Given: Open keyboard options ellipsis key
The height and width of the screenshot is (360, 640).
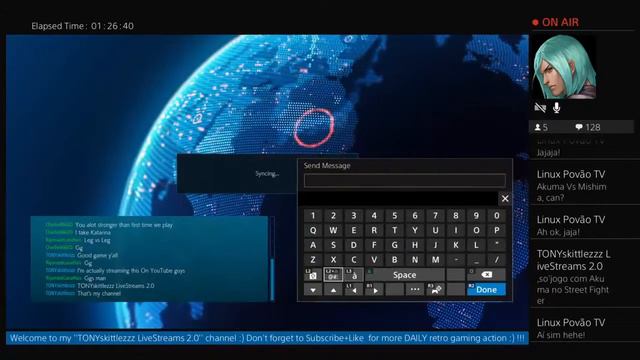Looking at the screenshot, I should point(415,289).
